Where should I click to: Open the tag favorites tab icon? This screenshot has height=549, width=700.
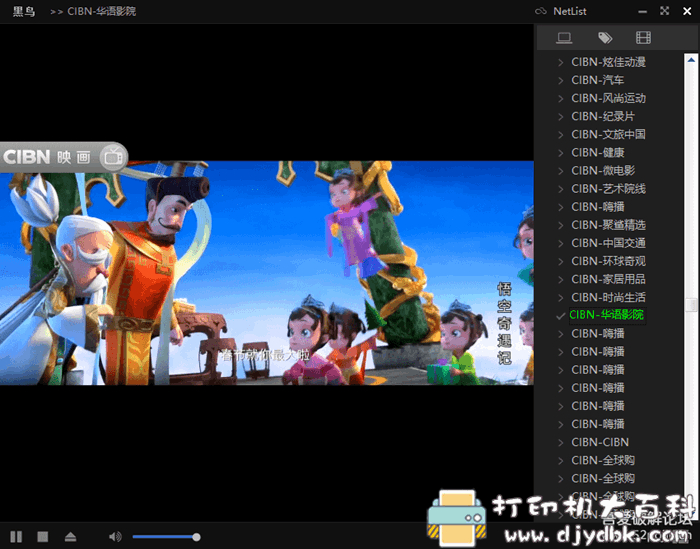(x=605, y=38)
